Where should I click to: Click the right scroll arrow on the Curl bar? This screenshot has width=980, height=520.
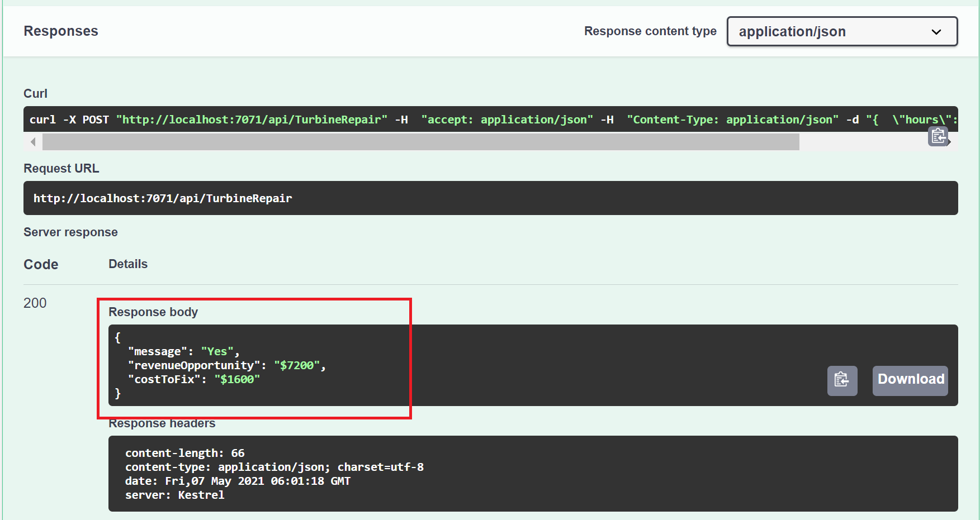pyautogui.click(x=949, y=142)
